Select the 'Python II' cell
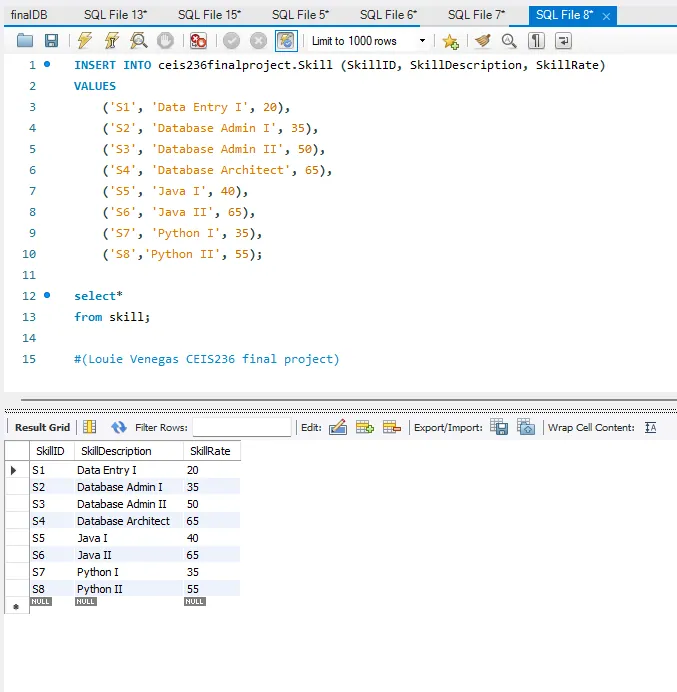The width and height of the screenshot is (677, 692). point(128,589)
